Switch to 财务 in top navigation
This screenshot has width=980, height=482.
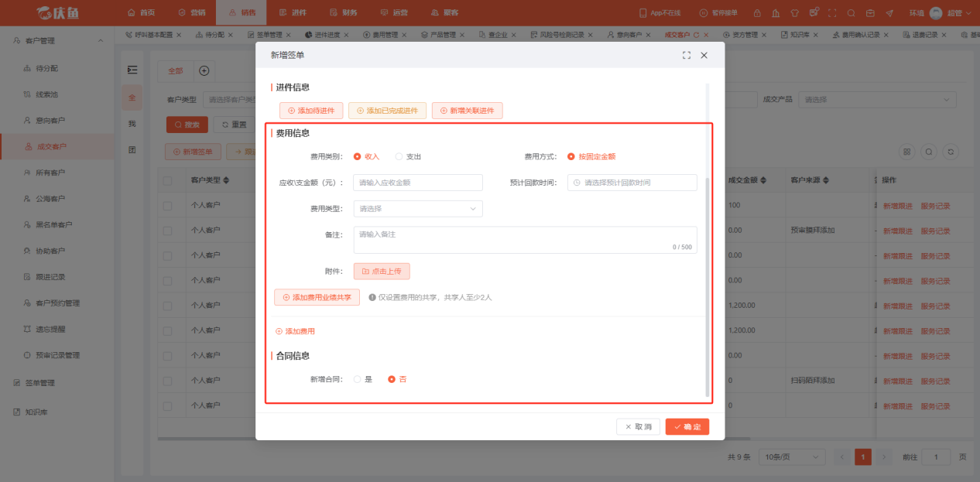click(x=343, y=13)
